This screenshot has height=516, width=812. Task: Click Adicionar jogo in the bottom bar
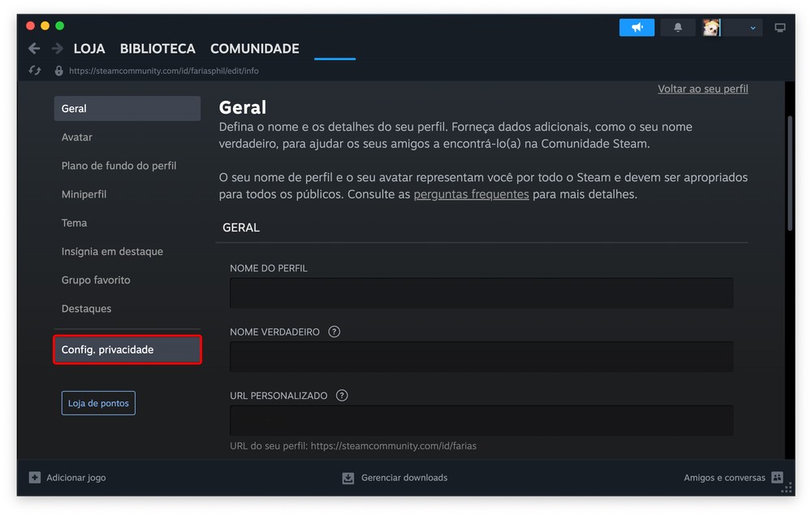point(76,477)
